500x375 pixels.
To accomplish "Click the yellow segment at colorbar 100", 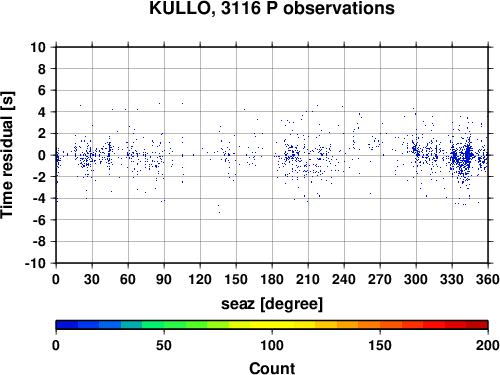I will [x=272, y=325].
